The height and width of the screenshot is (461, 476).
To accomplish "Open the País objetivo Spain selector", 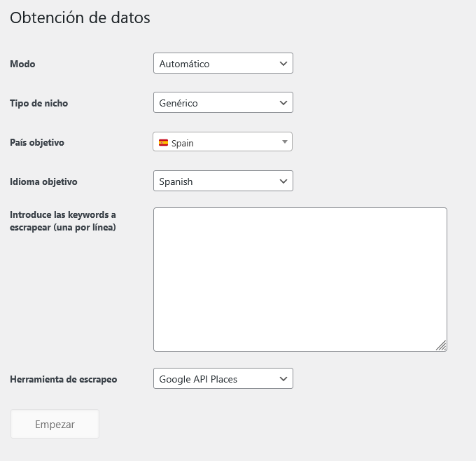I will coord(223,142).
